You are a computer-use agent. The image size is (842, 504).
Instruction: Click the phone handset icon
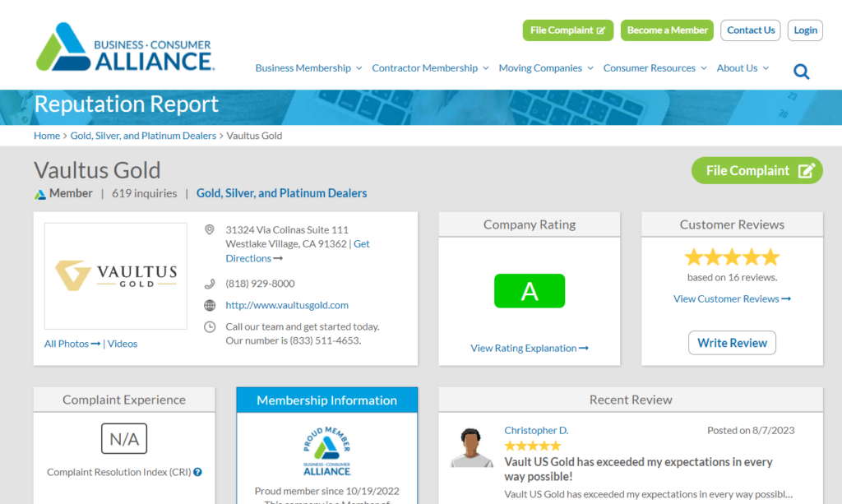210,284
